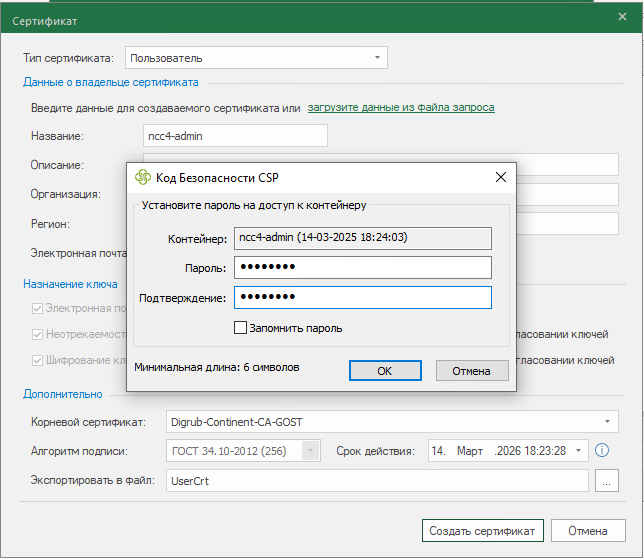Click the Создать сертификат button

pos(482,530)
